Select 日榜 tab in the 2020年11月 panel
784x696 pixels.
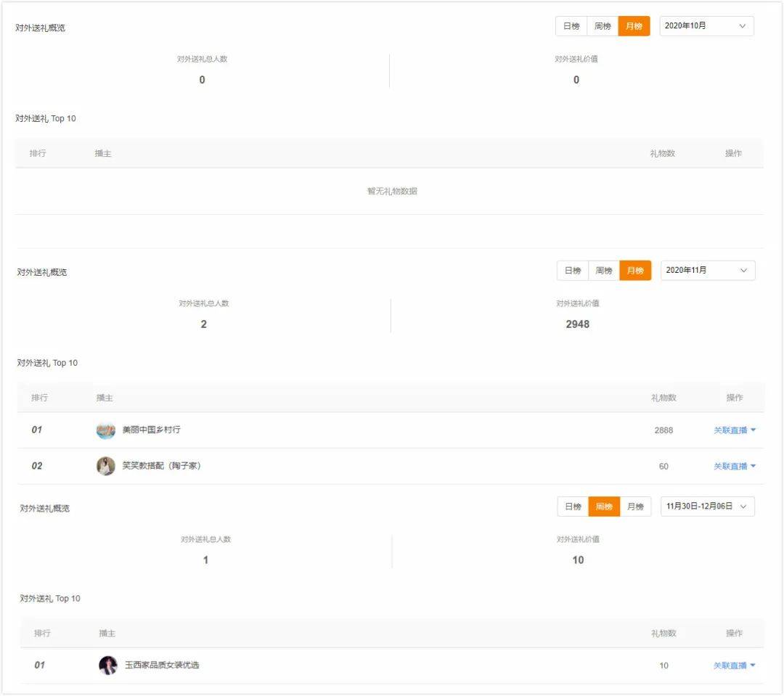(x=573, y=271)
